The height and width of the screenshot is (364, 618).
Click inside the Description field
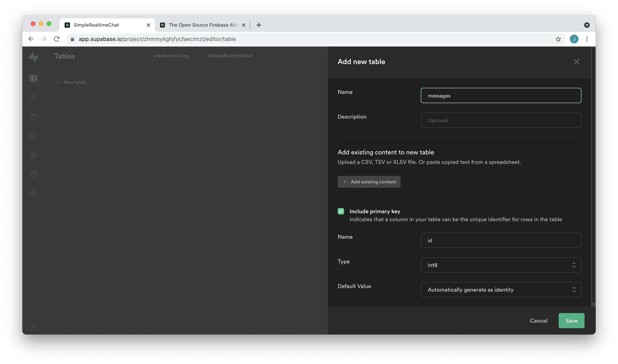pyautogui.click(x=501, y=120)
